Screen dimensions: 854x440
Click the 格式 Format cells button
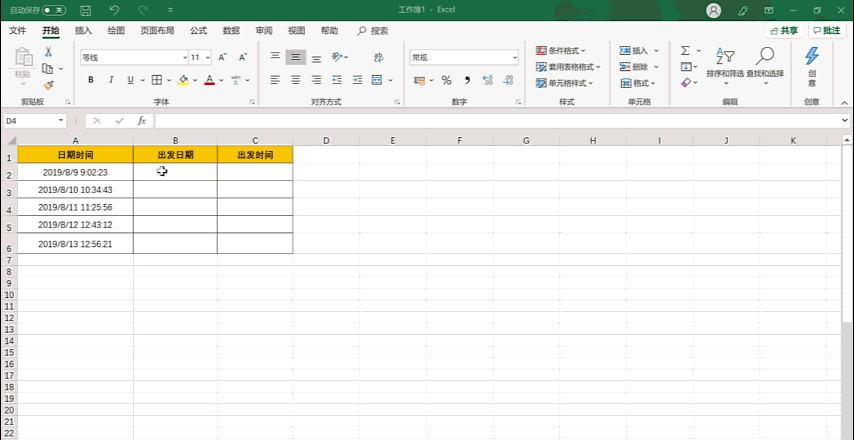[x=638, y=83]
